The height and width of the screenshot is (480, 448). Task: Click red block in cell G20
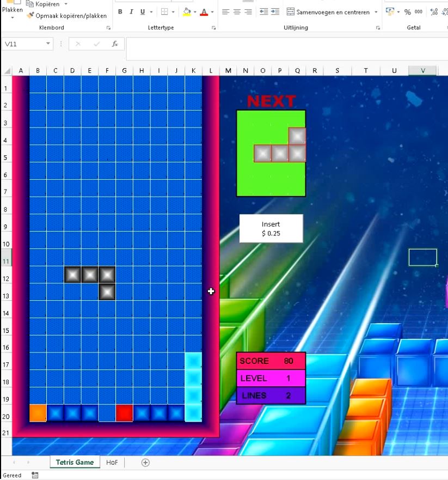click(124, 414)
